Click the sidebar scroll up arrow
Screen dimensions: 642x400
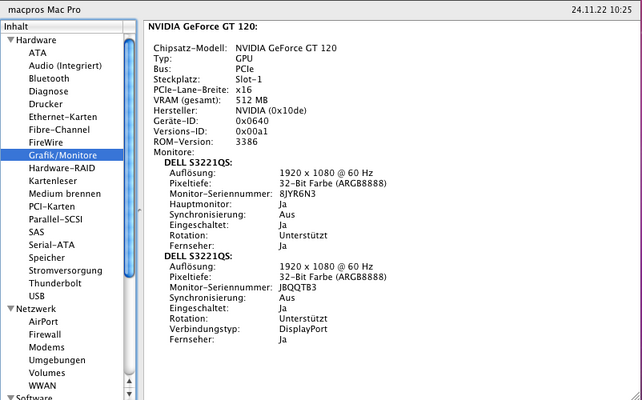click(x=129, y=382)
